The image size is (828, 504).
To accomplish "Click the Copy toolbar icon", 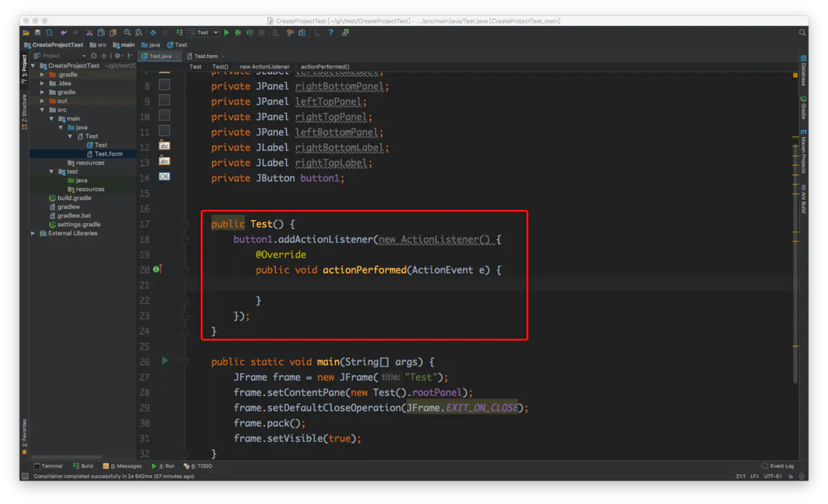I will point(101,32).
